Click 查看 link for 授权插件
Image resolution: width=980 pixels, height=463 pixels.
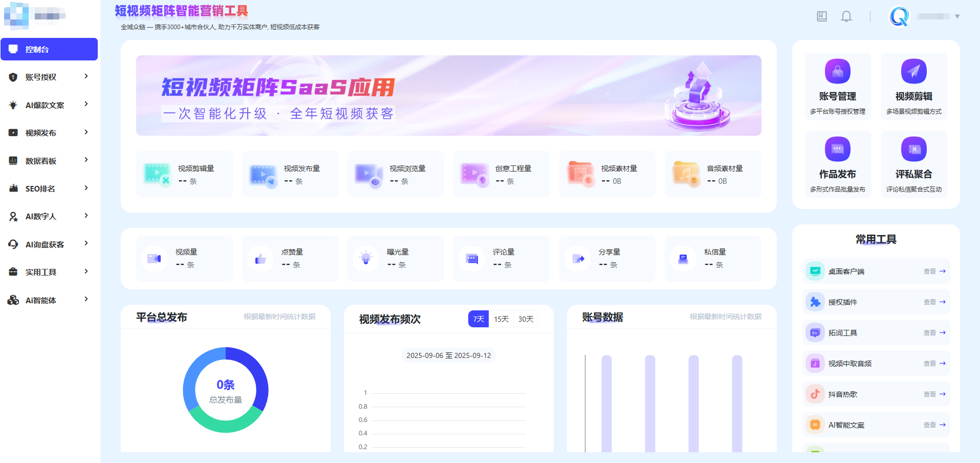(x=934, y=302)
